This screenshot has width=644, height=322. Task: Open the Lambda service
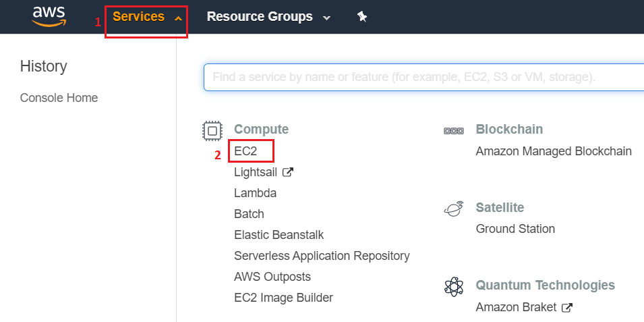point(255,193)
